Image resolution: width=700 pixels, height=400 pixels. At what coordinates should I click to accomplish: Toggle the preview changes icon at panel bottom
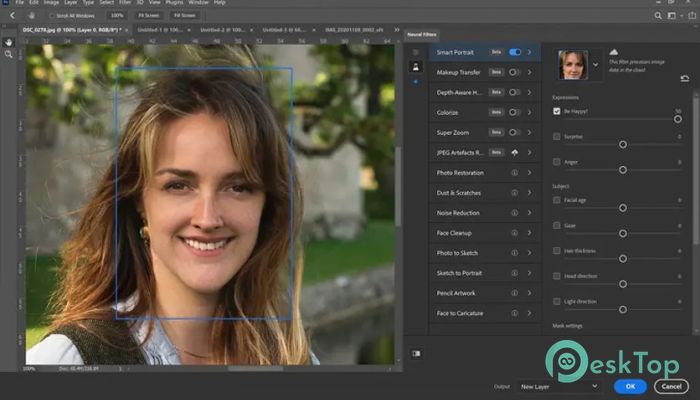tap(416, 354)
